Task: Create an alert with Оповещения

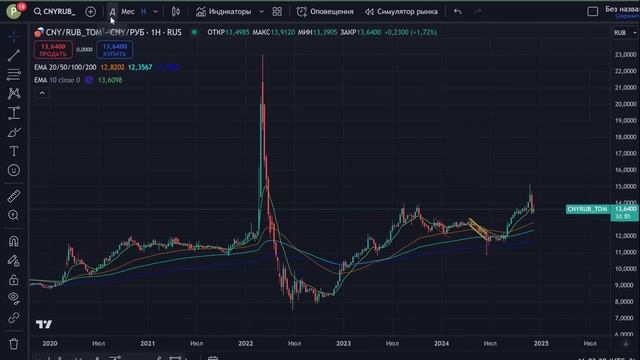Action: [x=325, y=11]
